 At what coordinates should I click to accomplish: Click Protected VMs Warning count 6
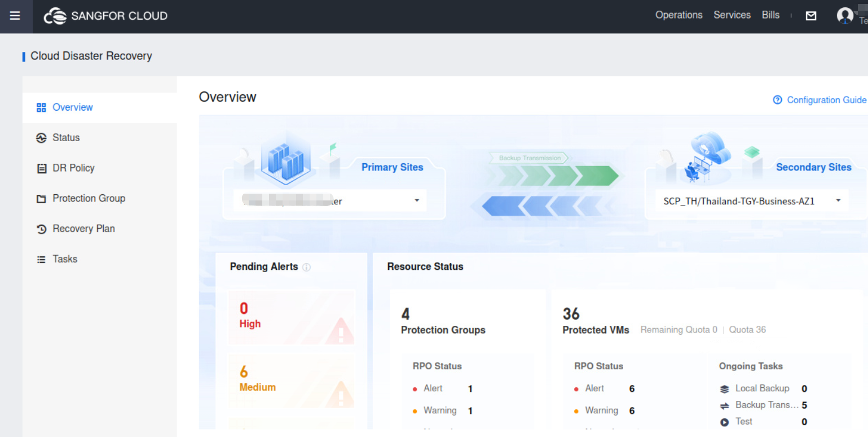click(x=632, y=411)
